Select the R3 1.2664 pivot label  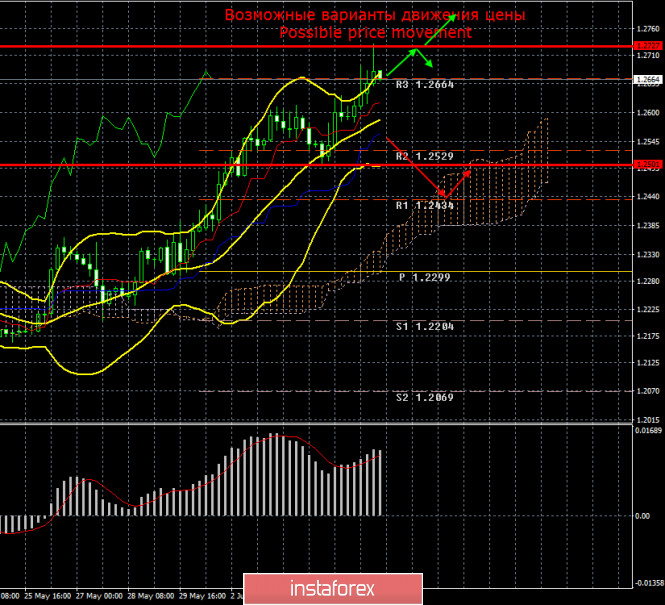click(x=425, y=86)
